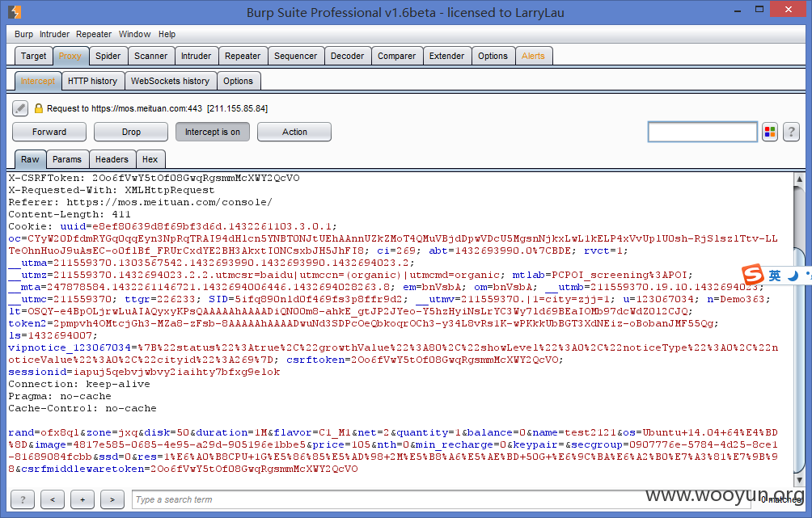The width and height of the screenshot is (812, 518).
Task: Open the top-level Options tab
Action: coord(493,56)
